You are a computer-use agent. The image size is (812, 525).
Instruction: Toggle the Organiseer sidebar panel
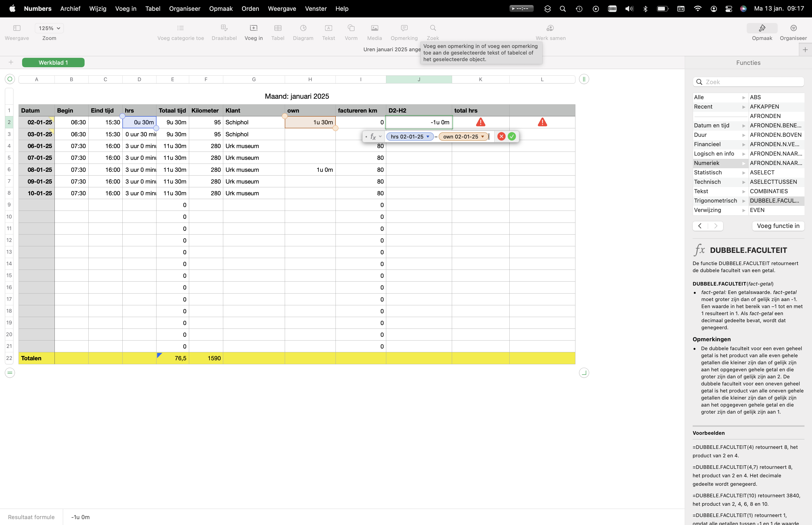793,28
